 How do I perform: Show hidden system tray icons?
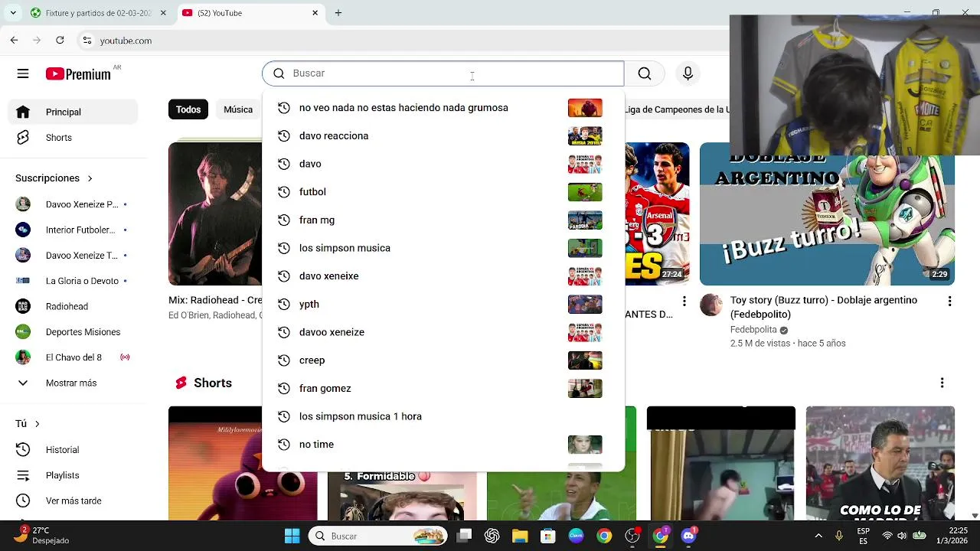(818, 536)
